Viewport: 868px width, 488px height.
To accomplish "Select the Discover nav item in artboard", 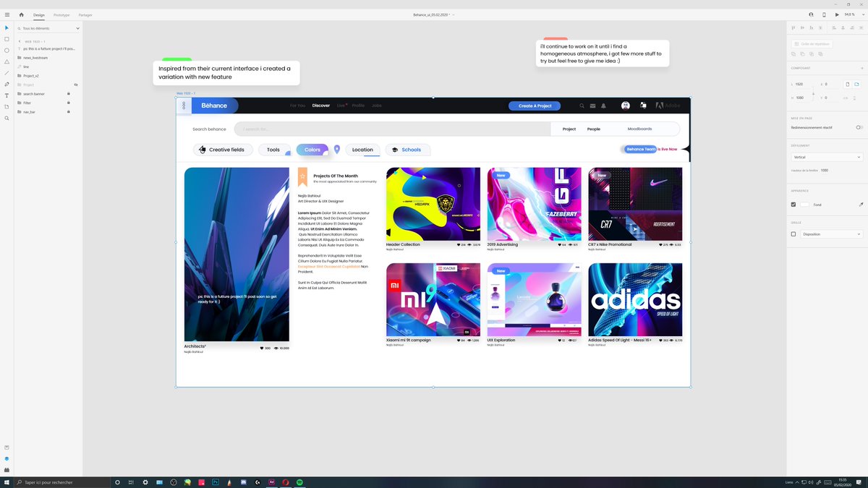I will point(321,106).
